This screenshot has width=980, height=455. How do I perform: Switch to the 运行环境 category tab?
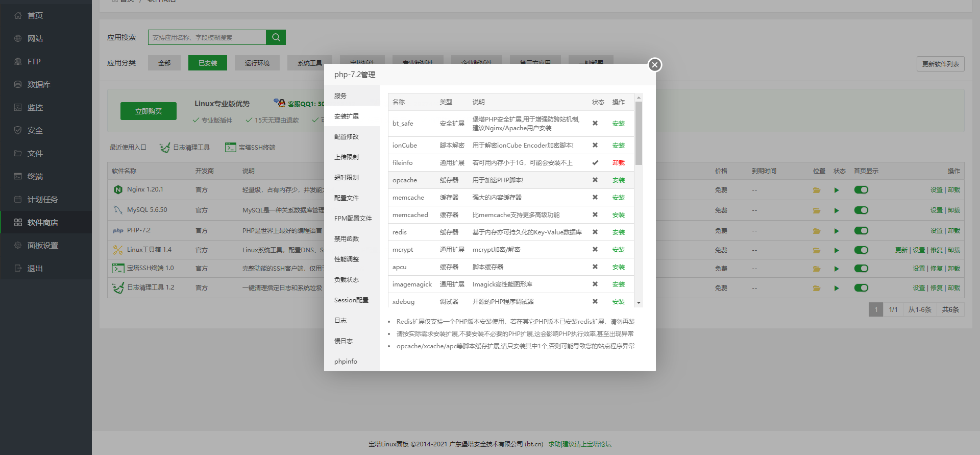[x=257, y=63]
